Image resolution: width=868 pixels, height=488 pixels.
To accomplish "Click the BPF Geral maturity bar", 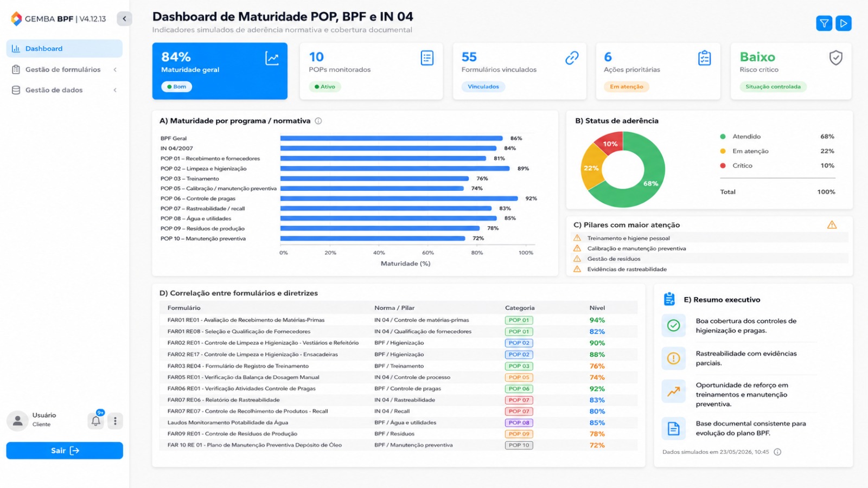I will tap(392, 138).
